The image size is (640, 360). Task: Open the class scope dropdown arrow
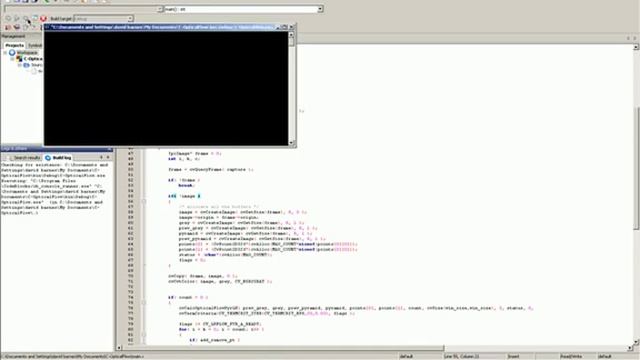click(160, 9)
